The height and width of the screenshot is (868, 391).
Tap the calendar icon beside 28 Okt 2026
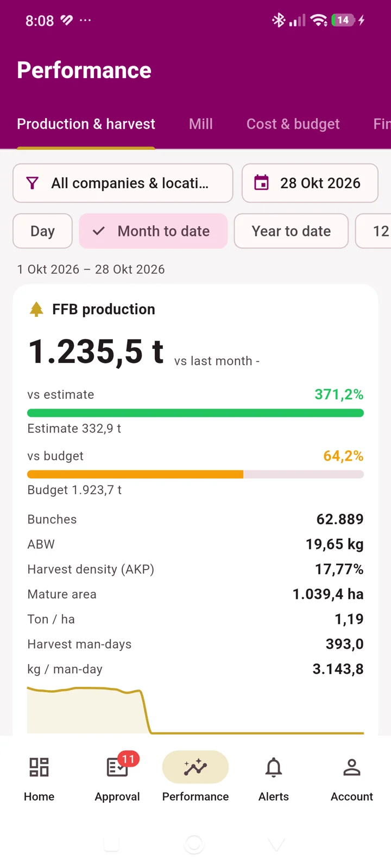point(262,183)
